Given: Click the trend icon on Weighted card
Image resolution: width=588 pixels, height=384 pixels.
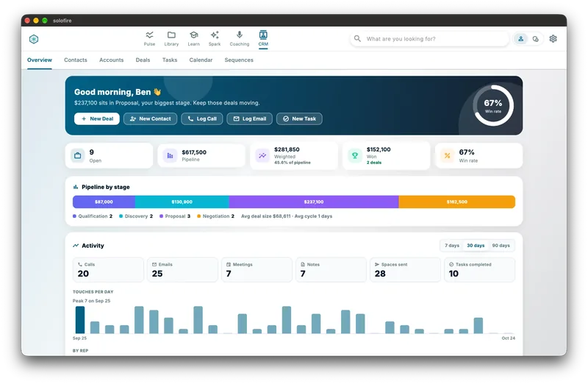Looking at the screenshot, I should (x=262, y=155).
